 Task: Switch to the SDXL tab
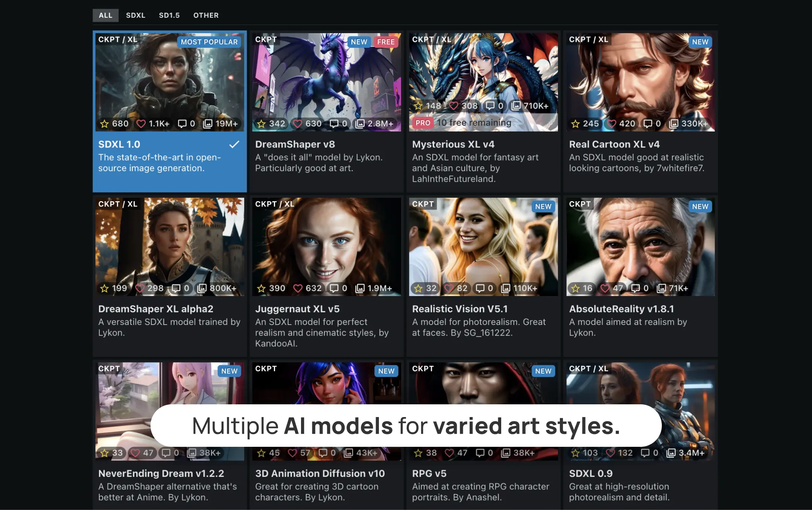click(136, 15)
